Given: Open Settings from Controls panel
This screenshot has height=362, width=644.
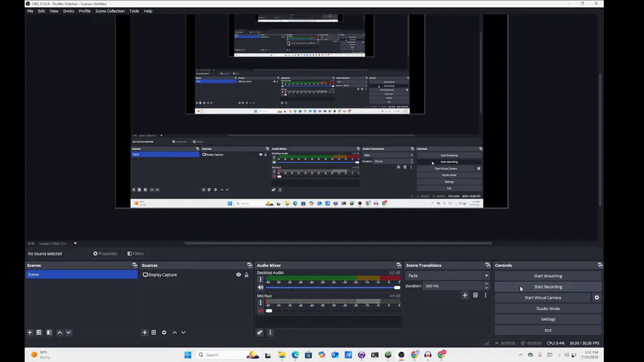Looking at the screenshot, I should (x=548, y=319).
